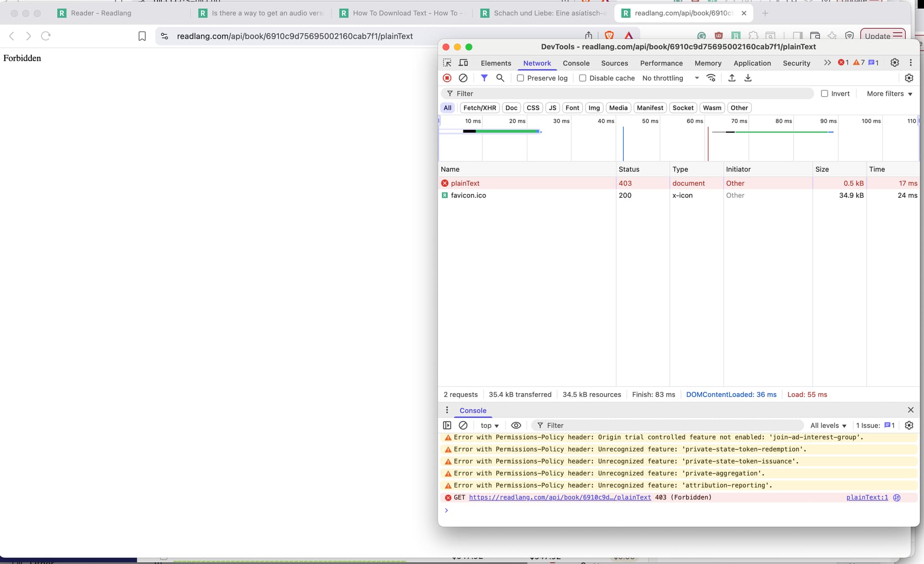Click the stop recording network log icon
924x564 pixels.
(447, 78)
